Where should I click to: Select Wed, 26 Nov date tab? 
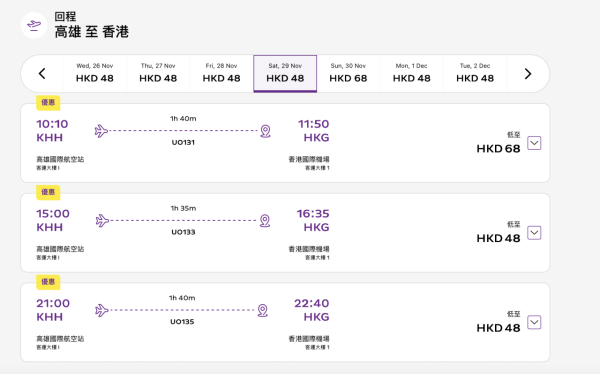click(x=95, y=73)
